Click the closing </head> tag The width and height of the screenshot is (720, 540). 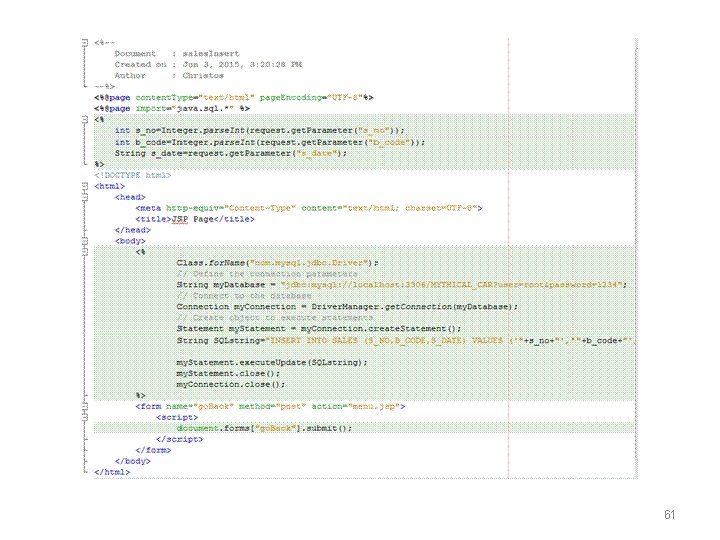[133, 230]
